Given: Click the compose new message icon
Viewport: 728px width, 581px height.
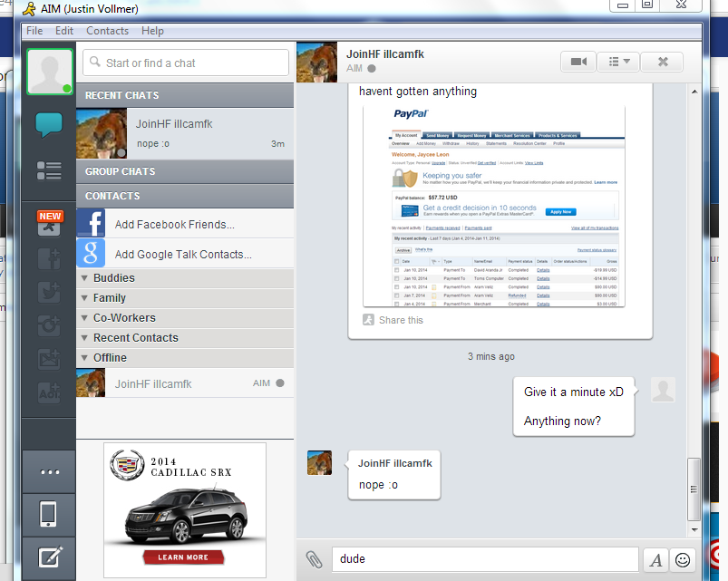Looking at the screenshot, I should [x=49, y=557].
